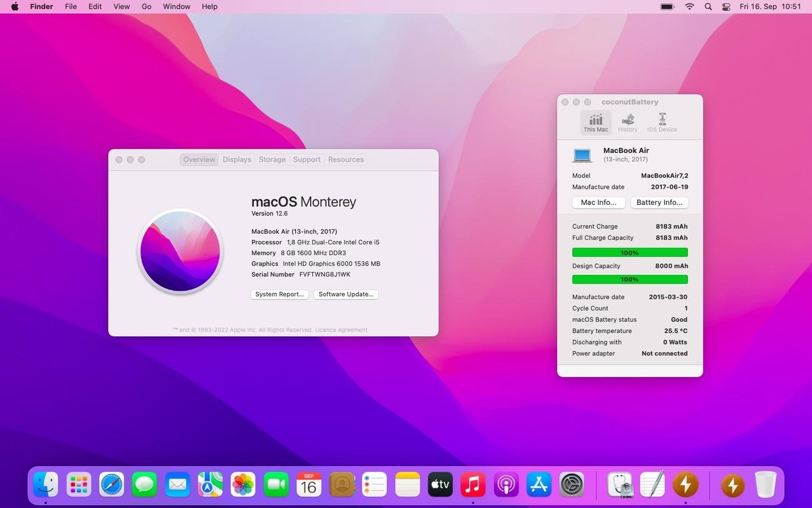Screen dimensions: 812x508
Task: Open Music app in Dock
Action: [x=473, y=484]
